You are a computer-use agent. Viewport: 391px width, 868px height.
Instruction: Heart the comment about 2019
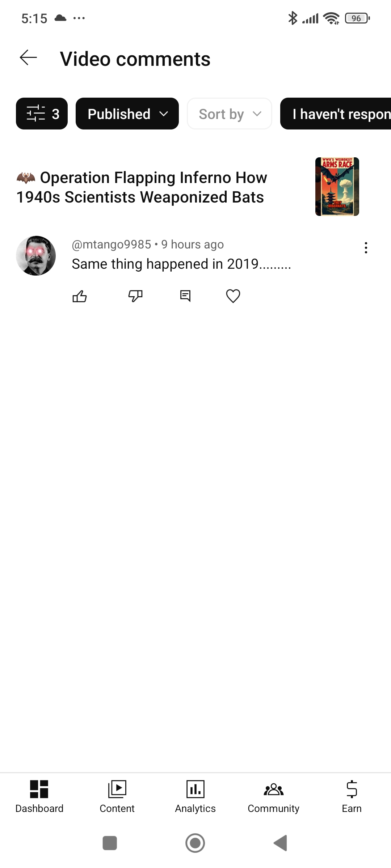tap(233, 296)
